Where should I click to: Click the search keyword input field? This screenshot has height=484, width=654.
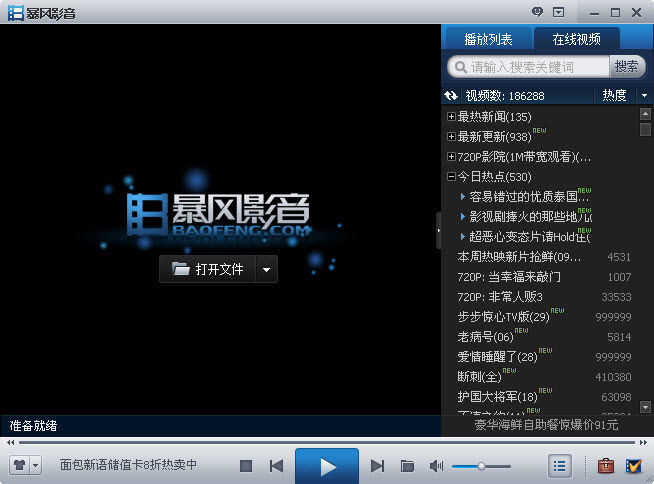pyautogui.click(x=528, y=67)
